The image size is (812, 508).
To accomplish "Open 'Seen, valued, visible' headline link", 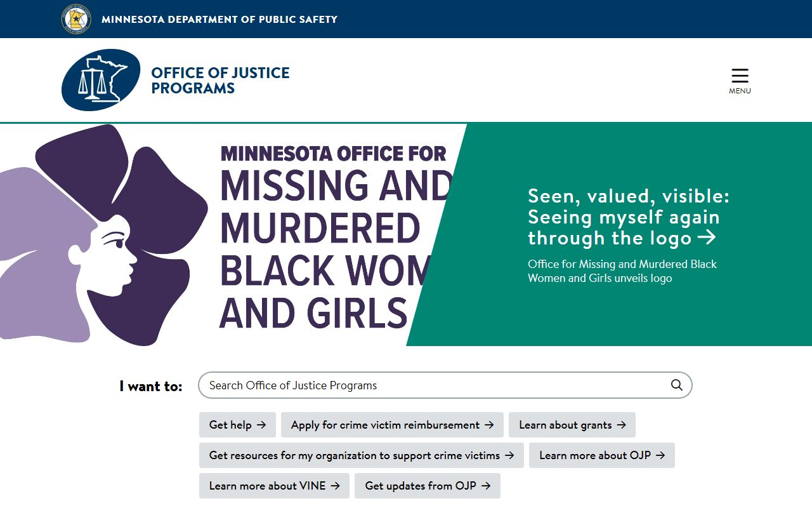I will (628, 217).
